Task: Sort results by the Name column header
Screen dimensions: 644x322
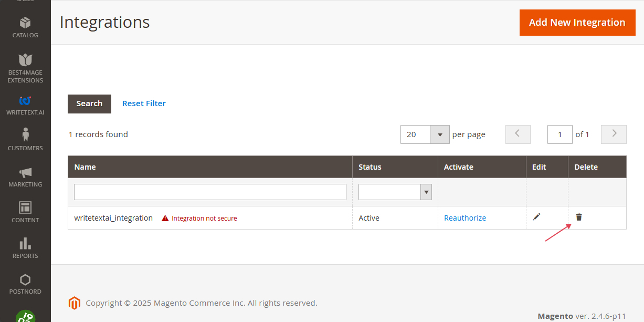Action: (x=85, y=167)
